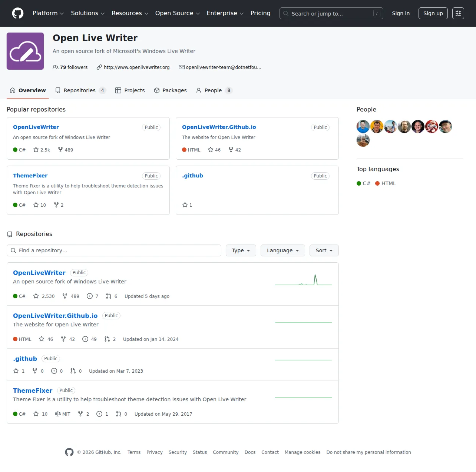Open the 79 followers link
The height and width of the screenshot is (472, 476).
pyautogui.click(x=70, y=67)
